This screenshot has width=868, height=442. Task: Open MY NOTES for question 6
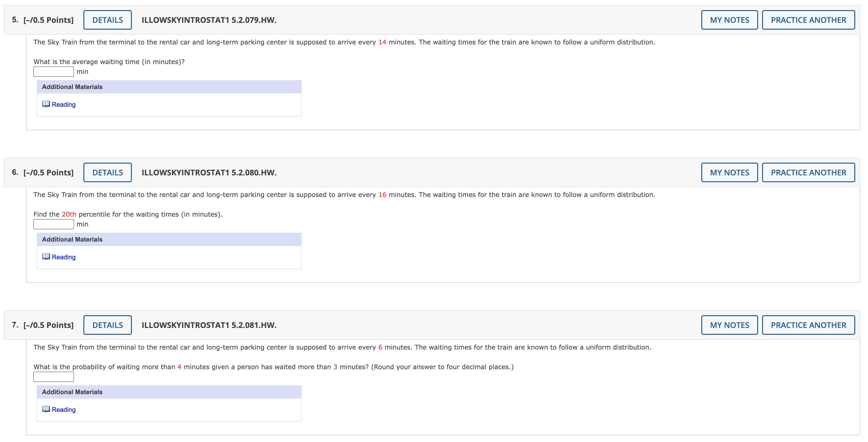coord(729,173)
